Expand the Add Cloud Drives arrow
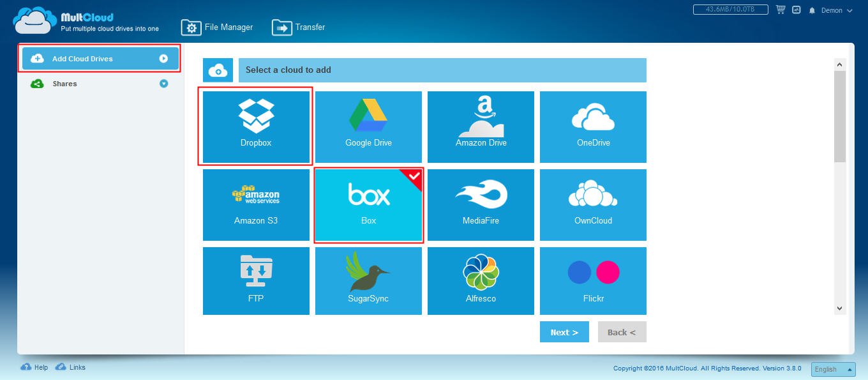 (163, 59)
